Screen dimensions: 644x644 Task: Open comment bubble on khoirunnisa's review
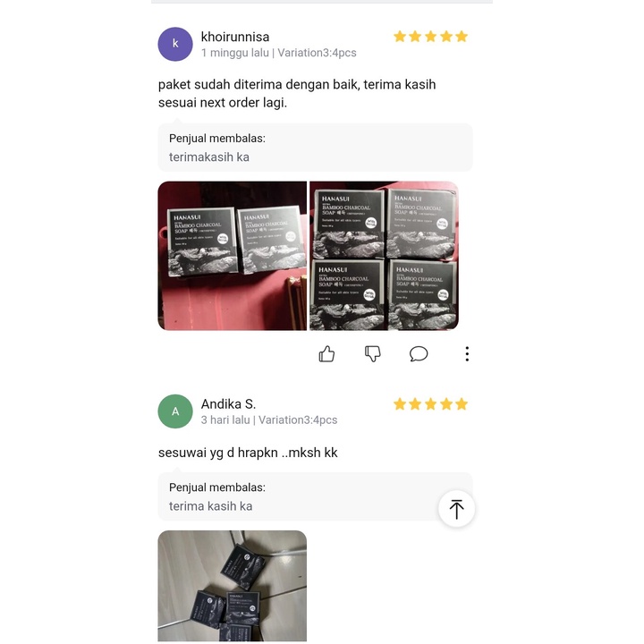(419, 353)
